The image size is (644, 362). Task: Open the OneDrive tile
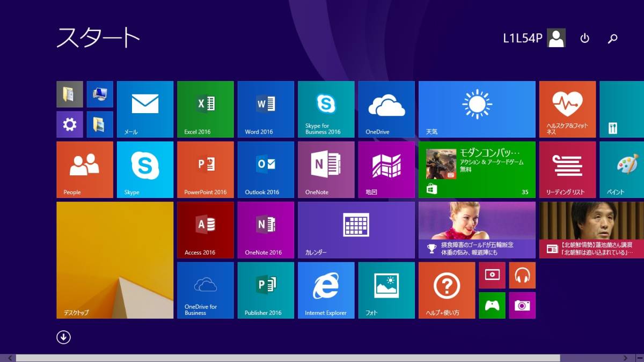[386, 109]
